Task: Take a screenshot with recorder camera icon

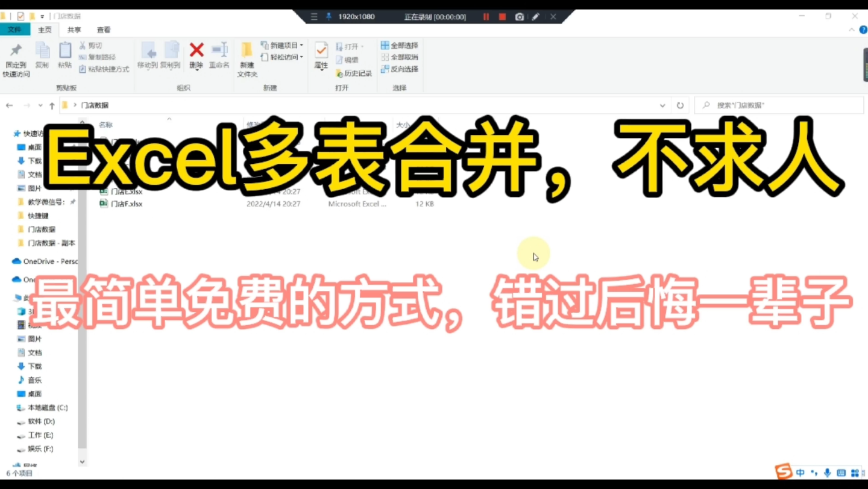Action: point(520,17)
